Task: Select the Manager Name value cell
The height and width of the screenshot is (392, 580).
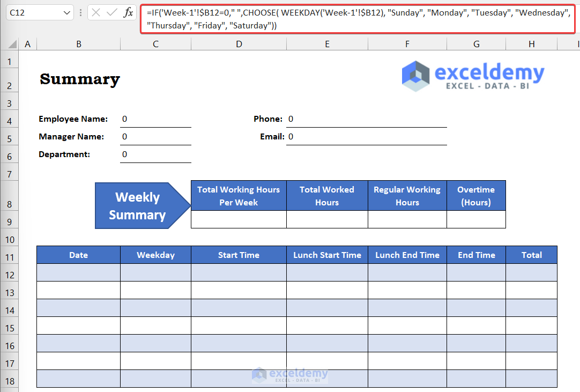Action: 156,137
